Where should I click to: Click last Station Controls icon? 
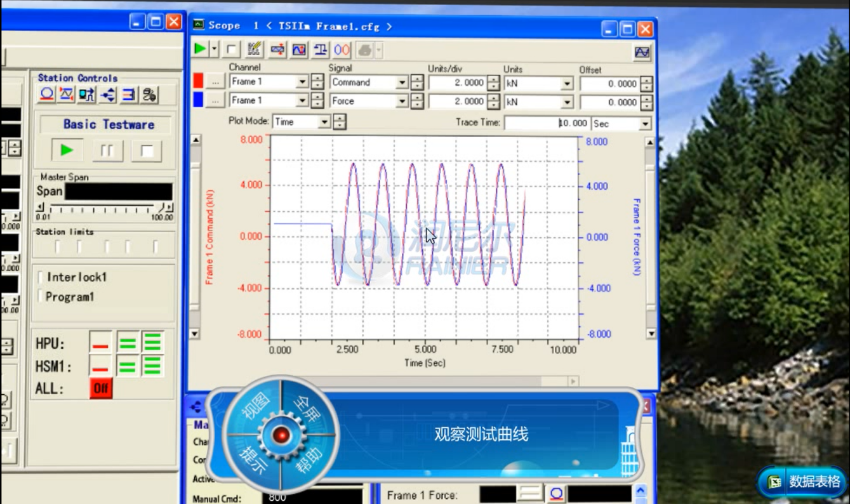click(150, 95)
